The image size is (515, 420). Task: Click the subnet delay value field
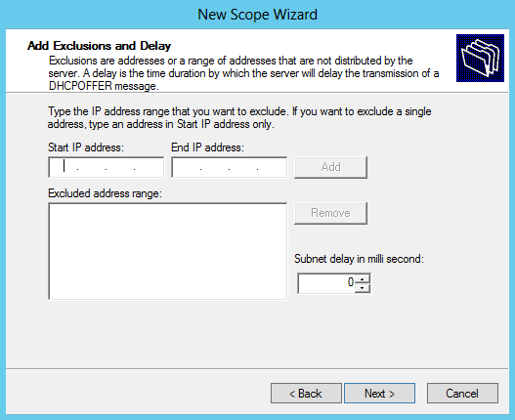click(326, 283)
